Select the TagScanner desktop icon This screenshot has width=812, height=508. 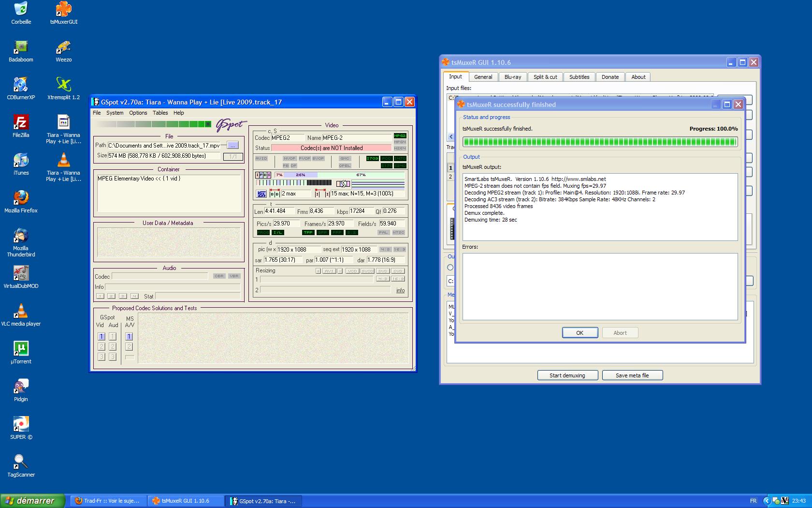[x=21, y=466]
